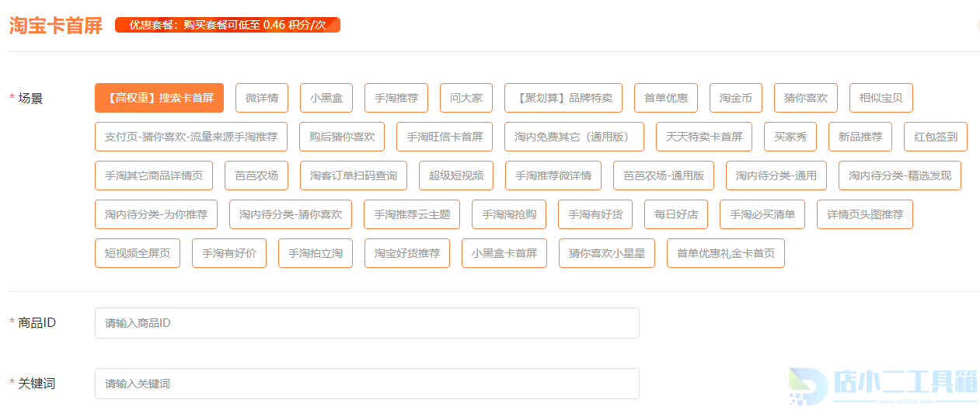Choose the 淘内待分类-猜你喜欢 scene
Image resolution: width=980 pixels, height=417 pixels.
tap(291, 214)
